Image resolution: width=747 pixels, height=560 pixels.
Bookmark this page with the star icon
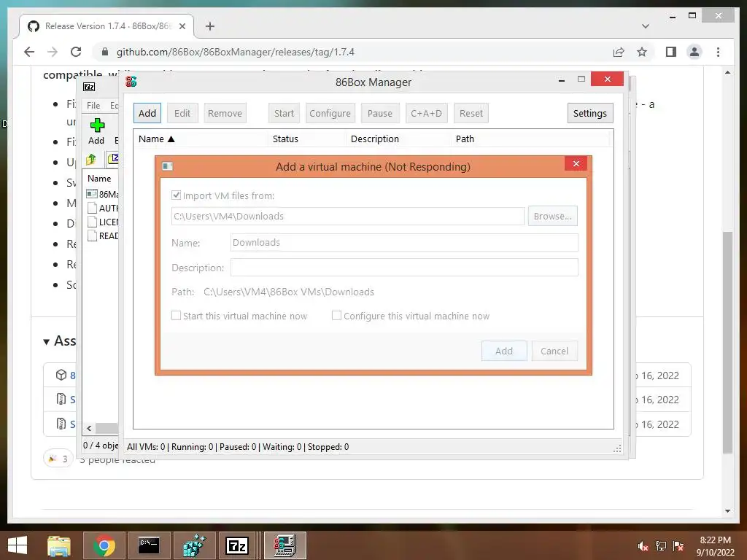[x=642, y=52]
